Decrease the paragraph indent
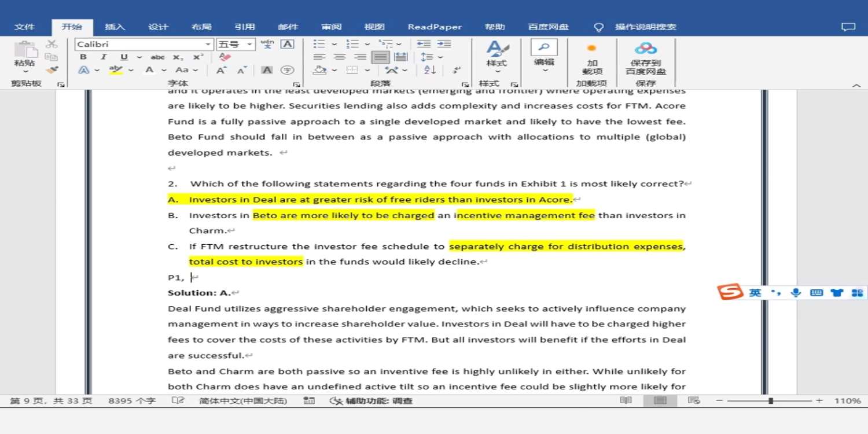The image size is (868, 434). point(424,44)
